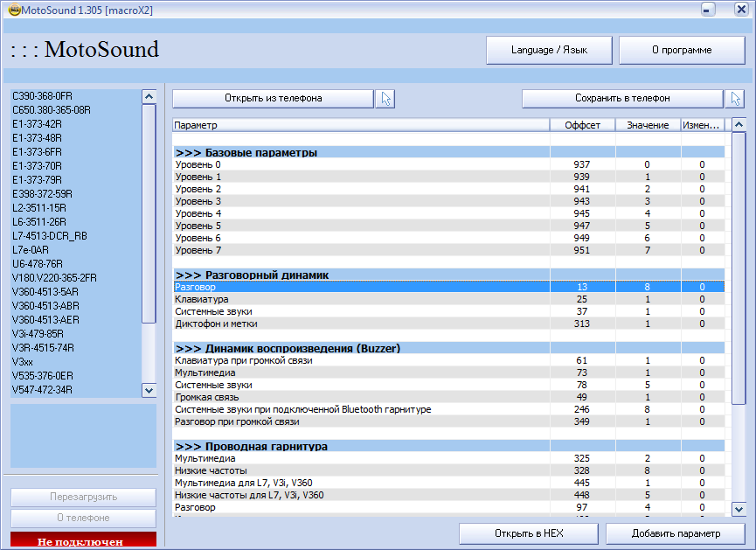Screen dimensions: 756x550
Task: Click the Параметр column header
Action: click(x=361, y=125)
